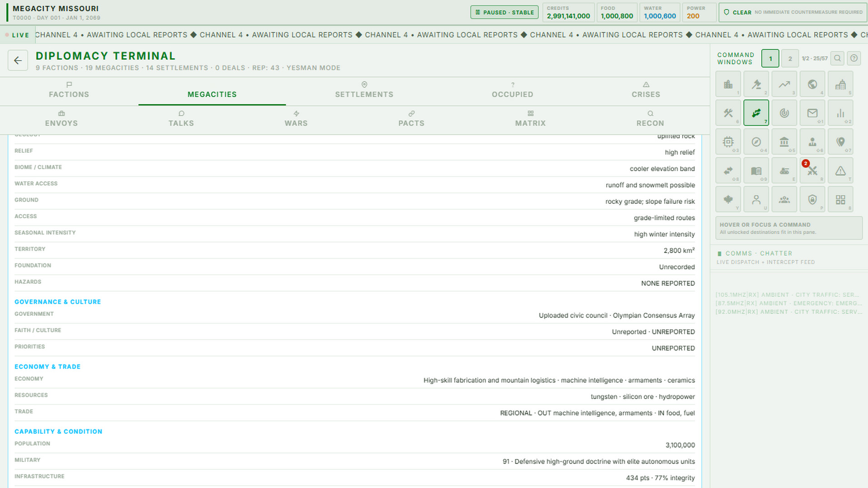Screen dimensions: 868x488
Task: Open the shield lock command window
Action: 812,200
